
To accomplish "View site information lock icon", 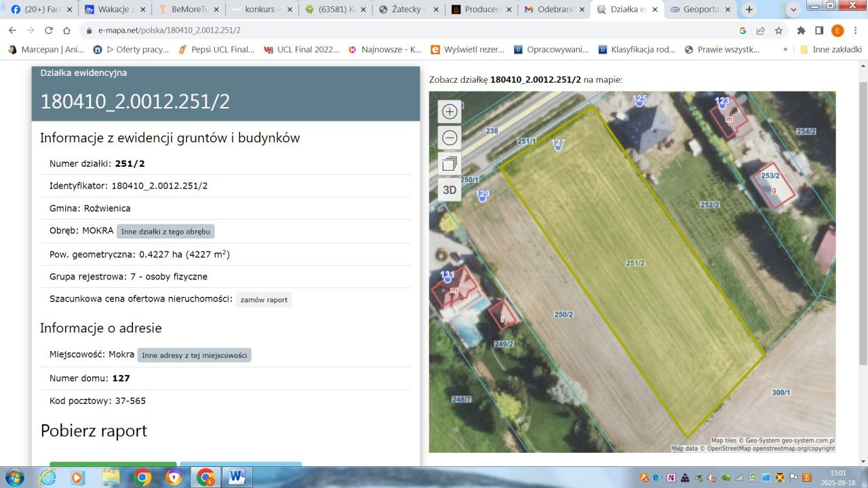I will pos(88,30).
